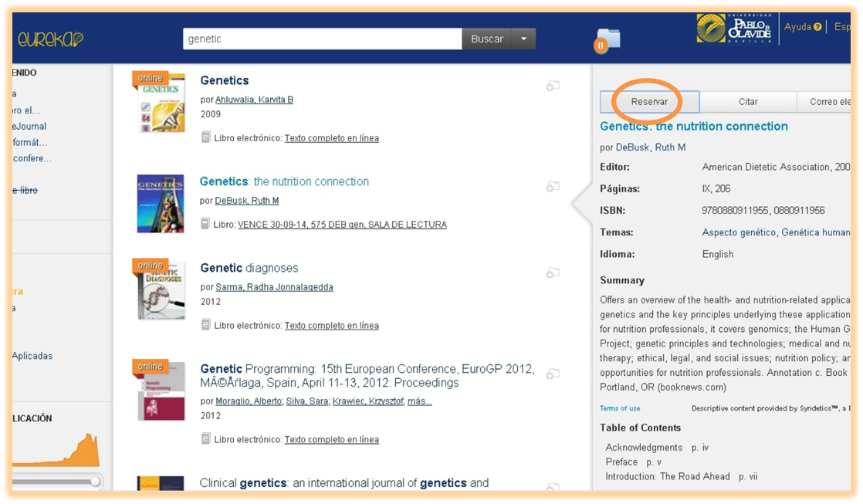Open the Genetics nutrition connection cover thumbnail
This screenshot has height=504, width=863.
coord(160,204)
